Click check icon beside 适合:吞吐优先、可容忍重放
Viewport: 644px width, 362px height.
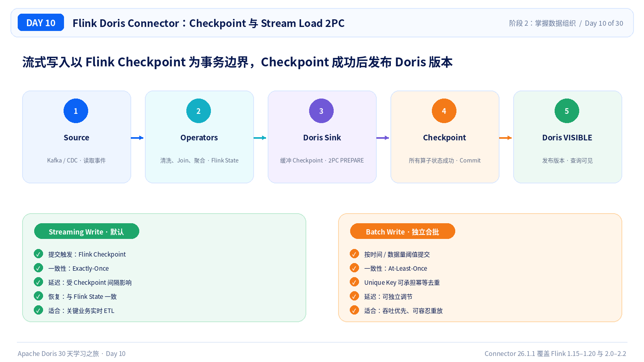(354, 310)
